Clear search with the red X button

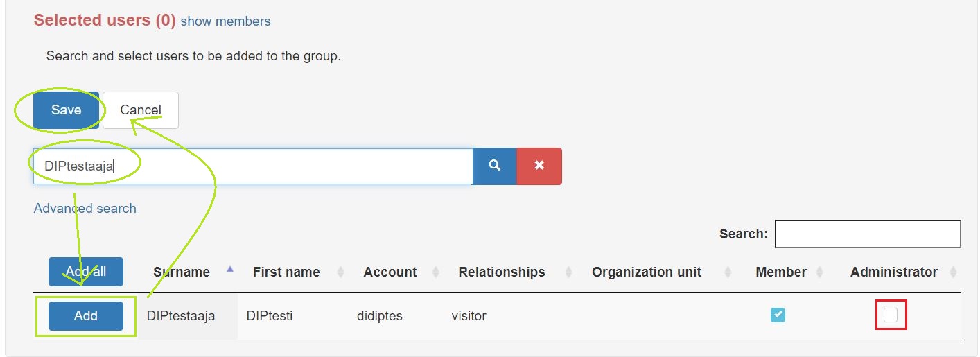point(539,166)
